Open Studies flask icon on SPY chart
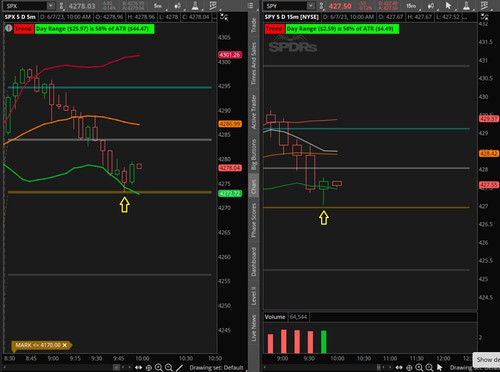 (467, 6)
